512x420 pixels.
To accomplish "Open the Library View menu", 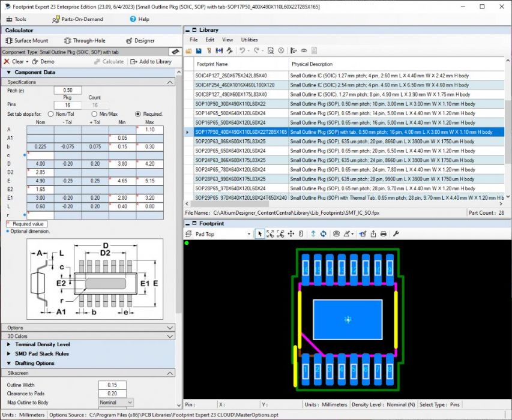I will click(227, 40).
